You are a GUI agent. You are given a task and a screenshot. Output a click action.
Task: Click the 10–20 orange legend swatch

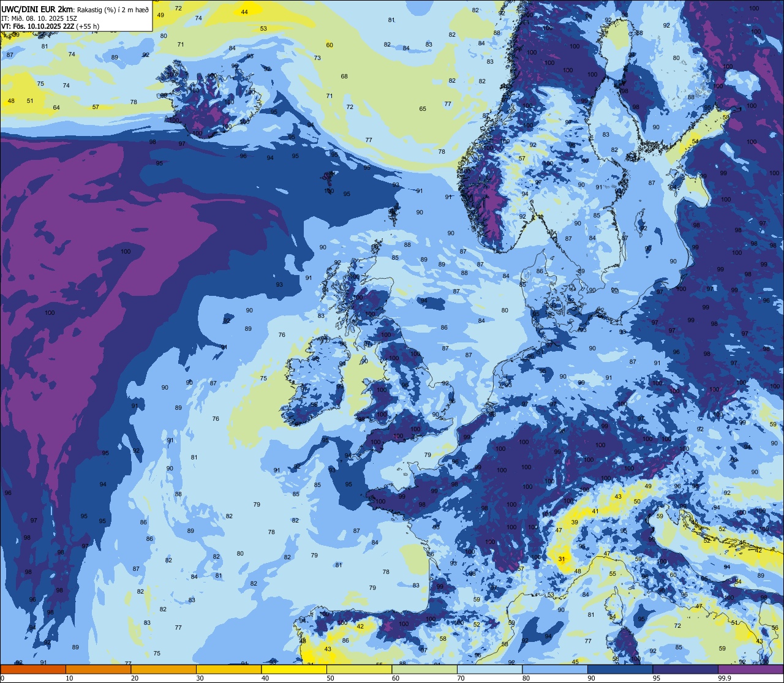[x=98, y=669]
